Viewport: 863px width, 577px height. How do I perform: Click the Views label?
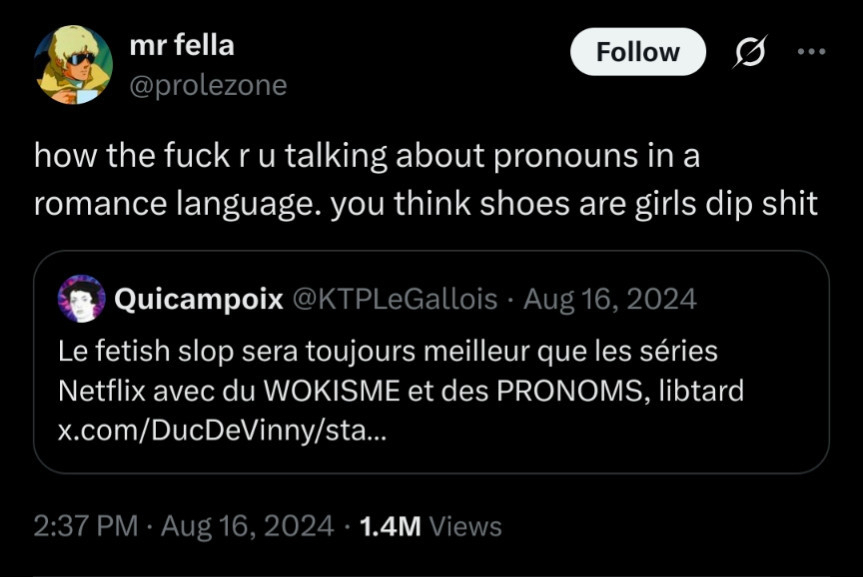pyautogui.click(x=465, y=526)
